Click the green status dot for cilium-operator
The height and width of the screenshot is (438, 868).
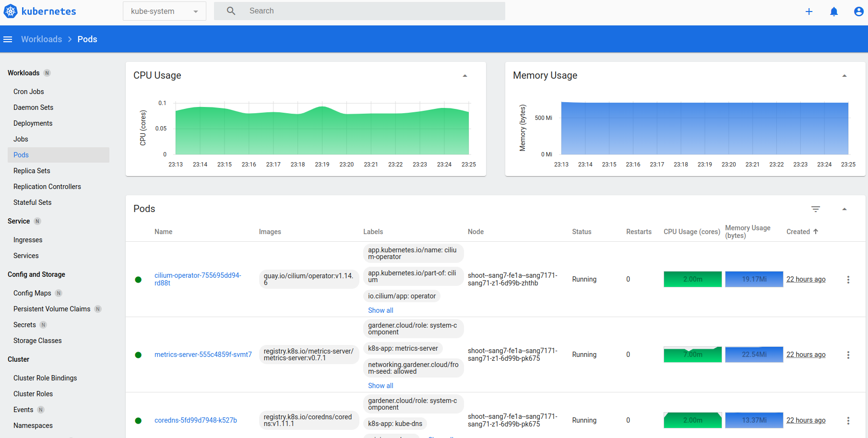click(138, 280)
